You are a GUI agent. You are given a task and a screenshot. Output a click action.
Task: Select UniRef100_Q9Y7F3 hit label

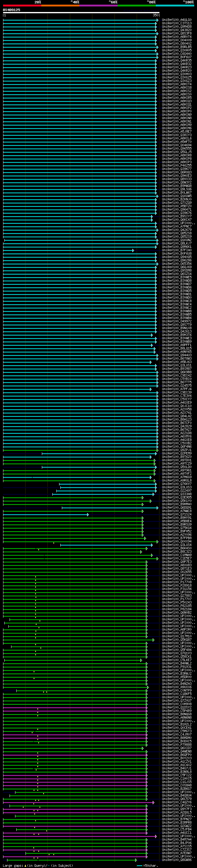[177, 809]
